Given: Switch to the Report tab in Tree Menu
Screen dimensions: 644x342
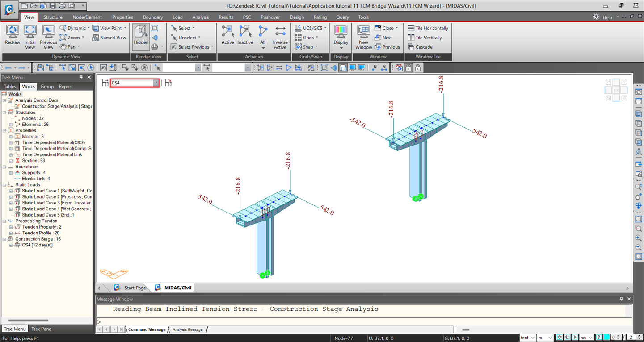Looking at the screenshot, I should click(x=66, y=87).
